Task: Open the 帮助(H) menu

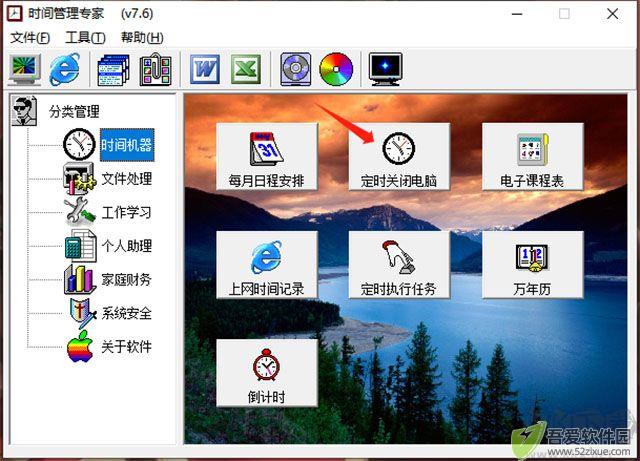Action: (x=142, y=38)
